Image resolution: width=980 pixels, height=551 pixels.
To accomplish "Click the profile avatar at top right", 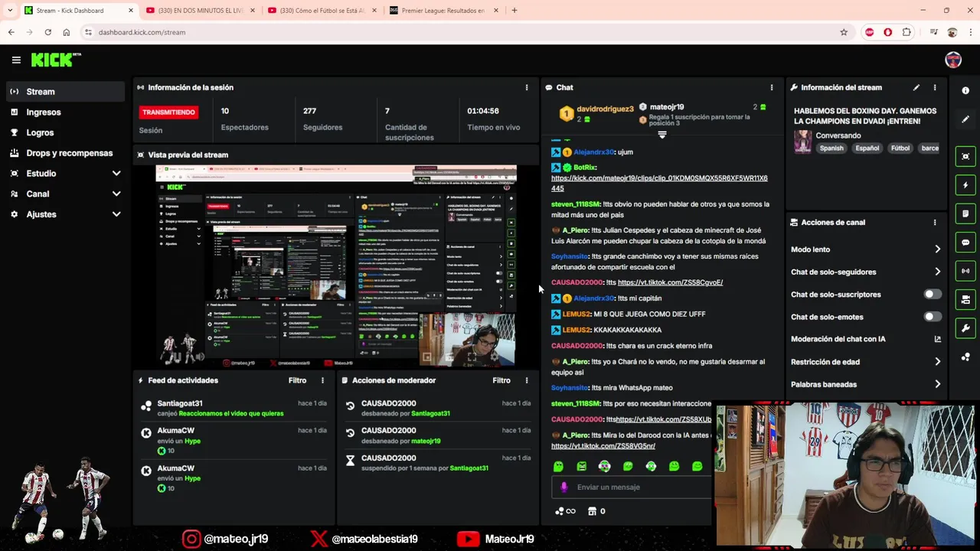I will click(x=953, y=60).
